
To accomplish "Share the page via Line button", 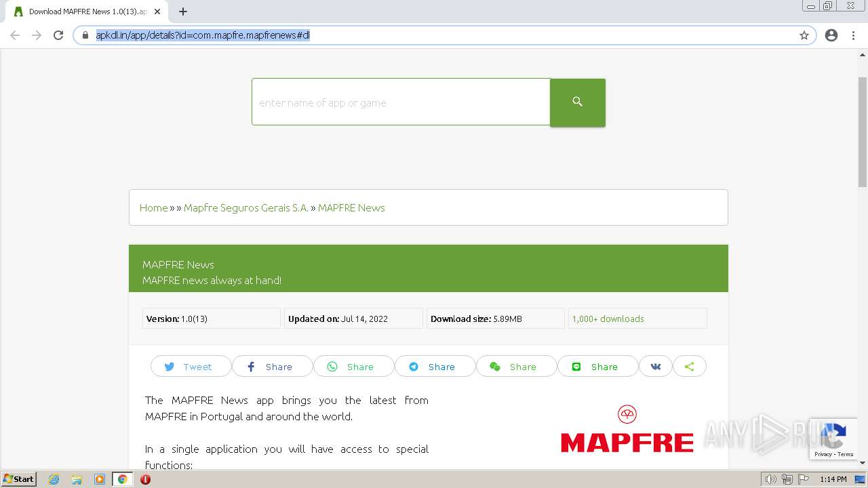I will click(x=597, y=366).
